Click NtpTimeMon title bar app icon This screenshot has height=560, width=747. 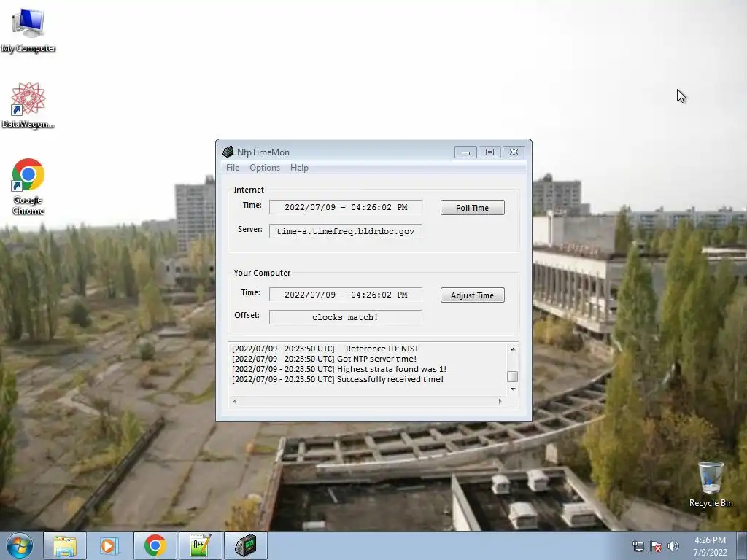228,152
